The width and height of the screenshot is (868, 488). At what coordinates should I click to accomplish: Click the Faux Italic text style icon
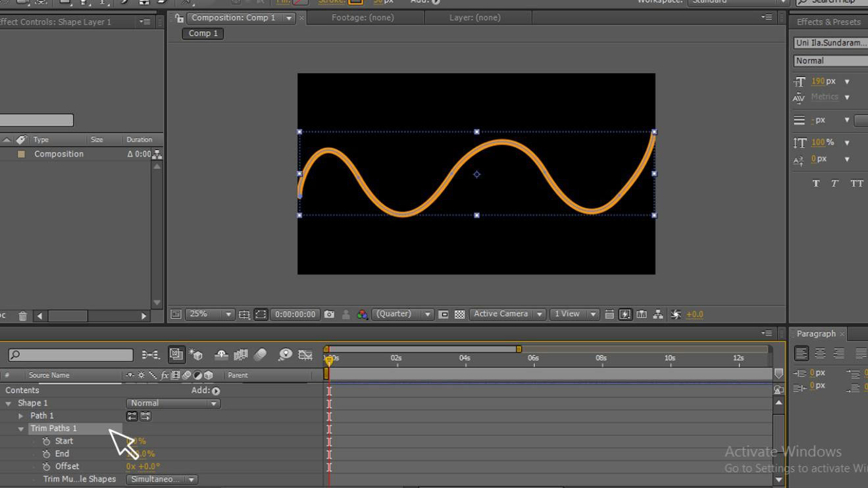click(834, 183)
